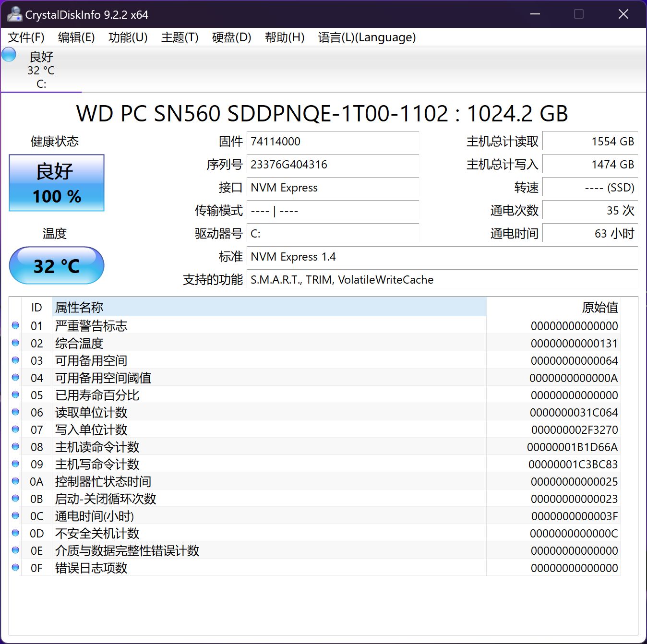Screen dimensions: 647x644
Task: Click the firmware field 74114000
Action: [x=333, y=142]
